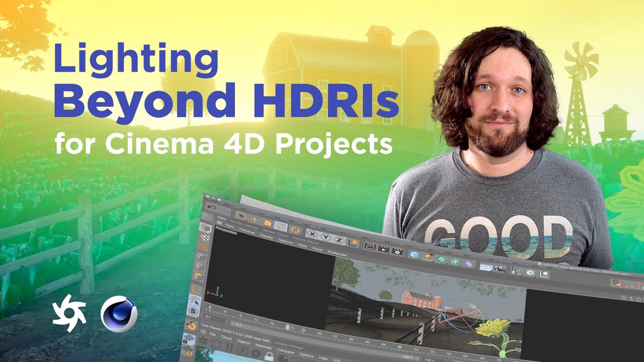Click the Undo arrow icon
The image size is (644, 362).
coord(211,207)
